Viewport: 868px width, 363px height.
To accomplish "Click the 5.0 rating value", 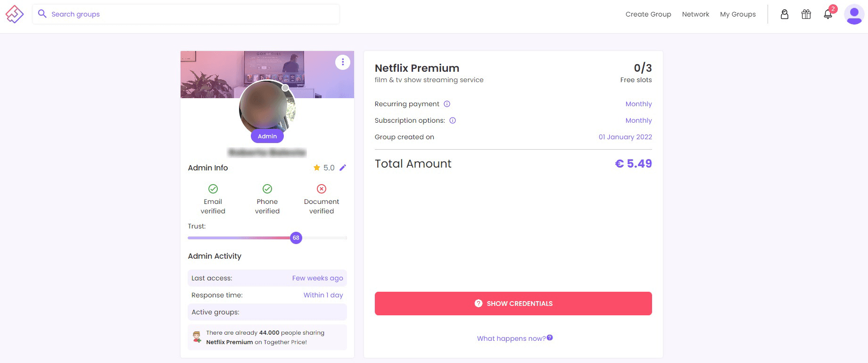I will tap(329, 168).
